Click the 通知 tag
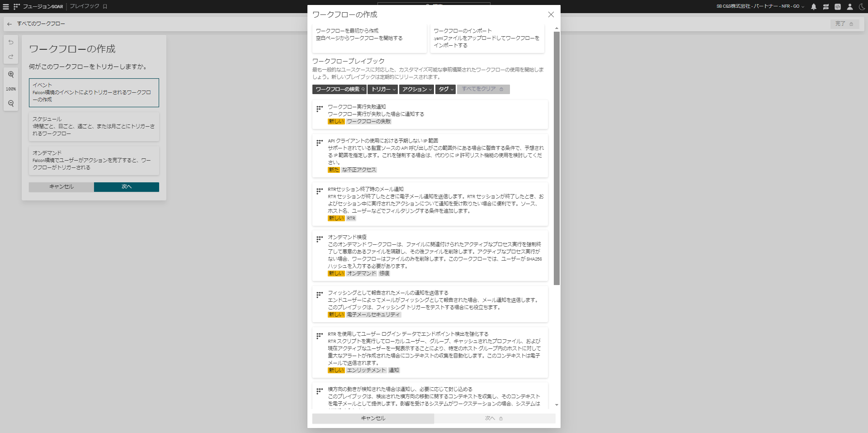Viewport: 868px width, 433px height. point(394,370)
